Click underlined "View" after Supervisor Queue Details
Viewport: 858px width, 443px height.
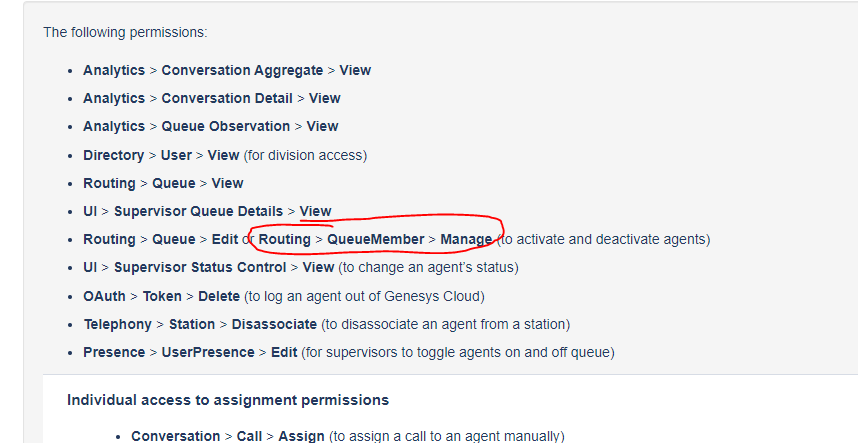click(315, 211)
